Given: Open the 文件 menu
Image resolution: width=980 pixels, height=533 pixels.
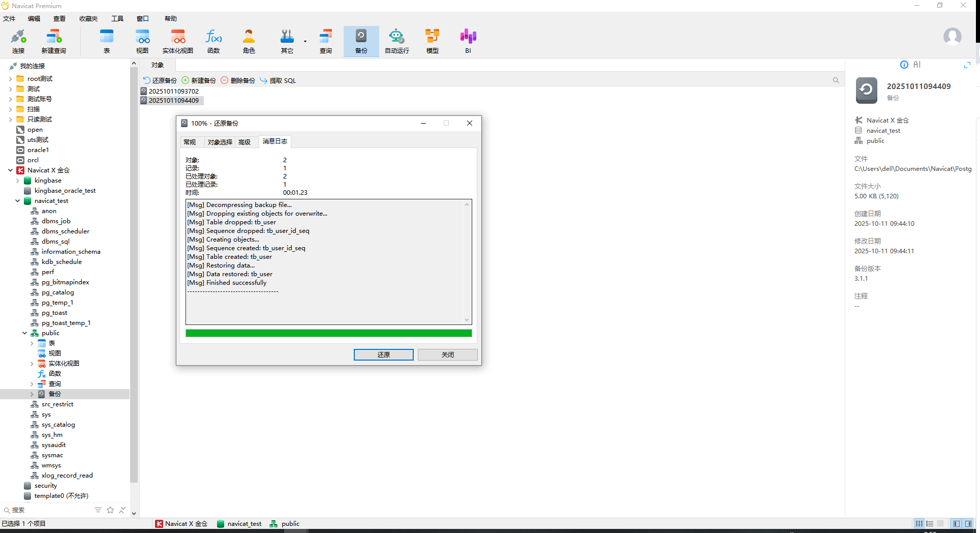Looking at the screenshot, I should [10, 19].
